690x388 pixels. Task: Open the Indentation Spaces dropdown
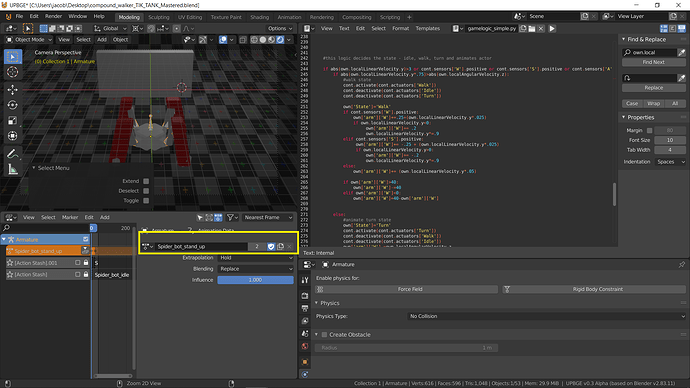670,162
